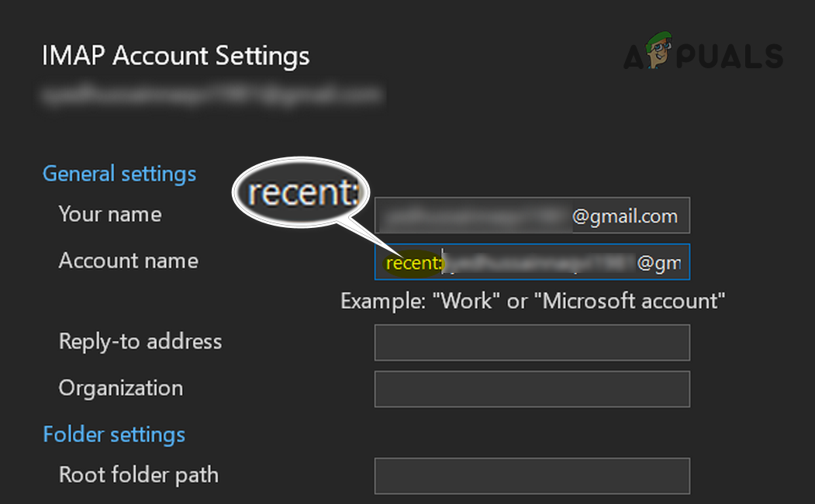This screenshot has width=815, height=504.
Task: Focus the Reply-to address input field
Action: 532,343
